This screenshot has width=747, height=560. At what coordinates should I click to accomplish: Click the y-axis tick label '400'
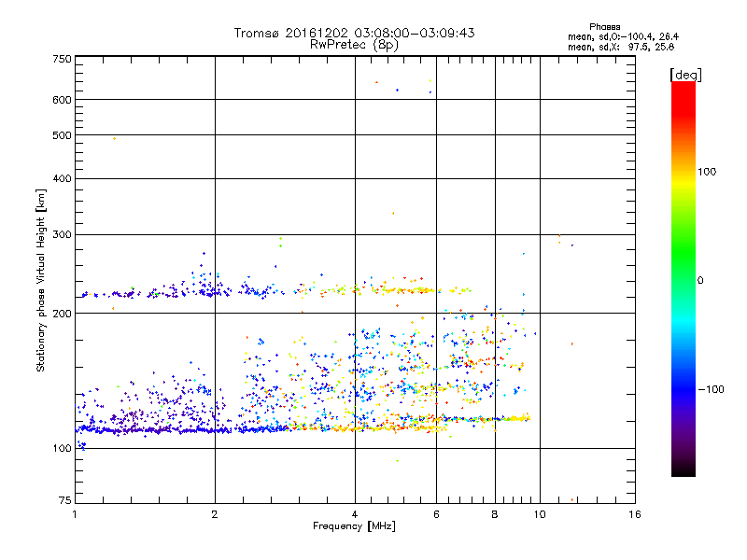pyautogui.click(x=63, y=178)
